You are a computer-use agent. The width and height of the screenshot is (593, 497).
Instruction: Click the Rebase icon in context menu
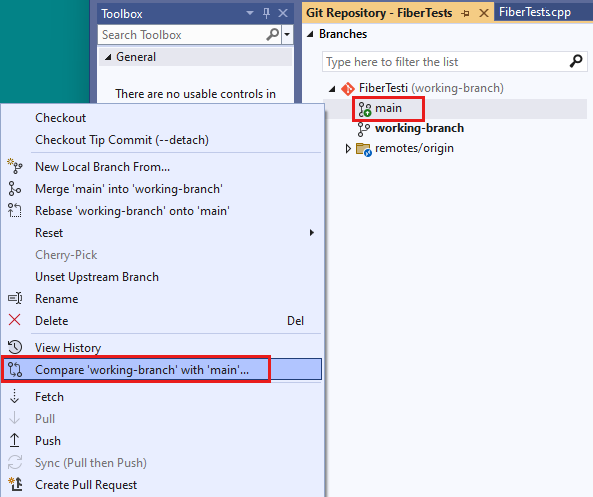[15, 210]
